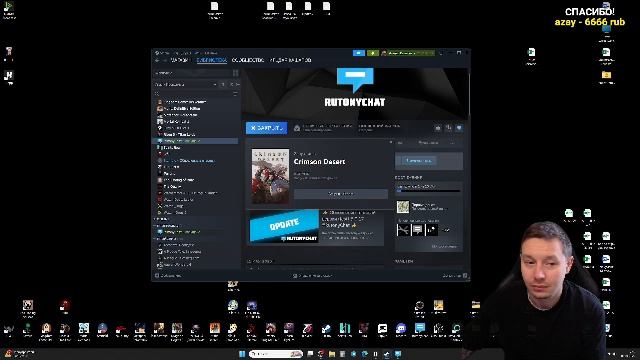
Task: Open advanced filters icon beside library search
Action: click(x=235, y=94)
